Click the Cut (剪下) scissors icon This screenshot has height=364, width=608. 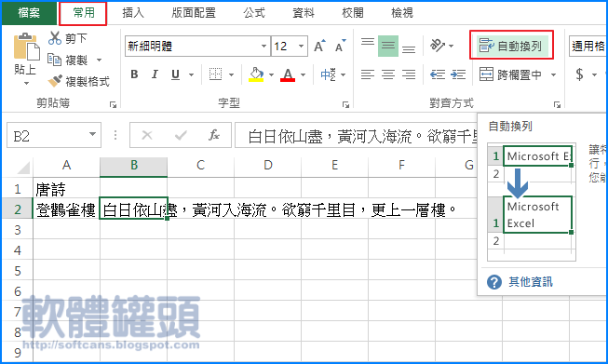[x=55, y=38]
